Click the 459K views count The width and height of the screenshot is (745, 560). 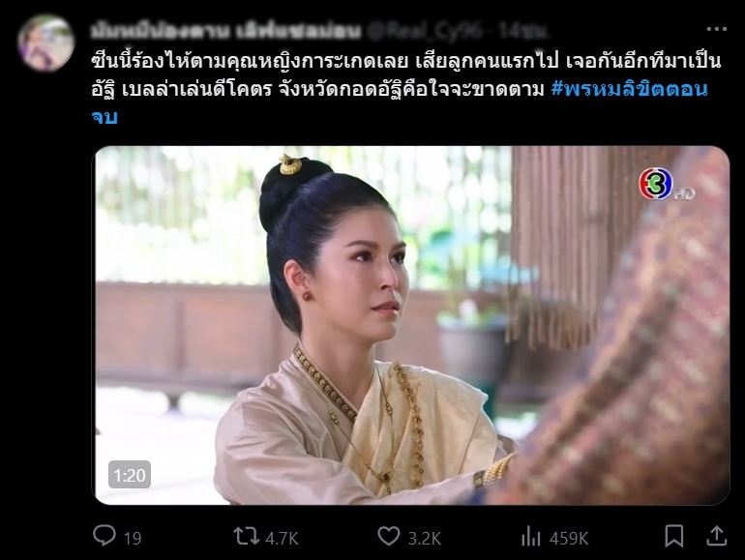569,538
